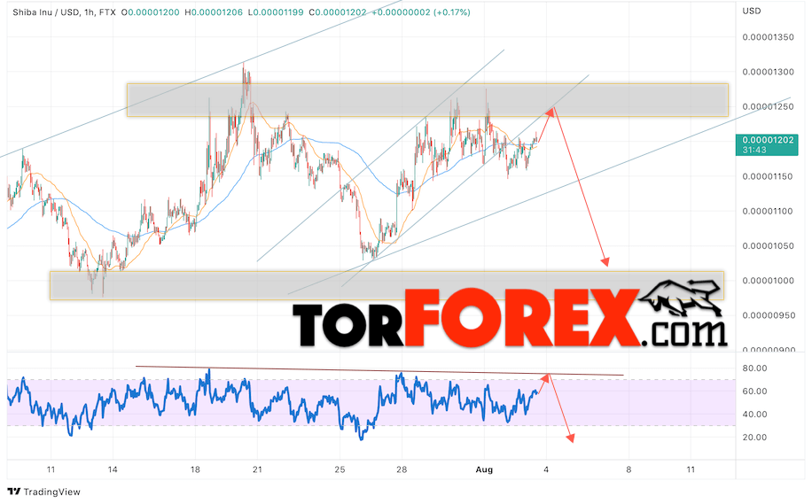Click the RSI 40.00 scale label
The width and height of the screenshot is (812, 504).
coord(754,415)
